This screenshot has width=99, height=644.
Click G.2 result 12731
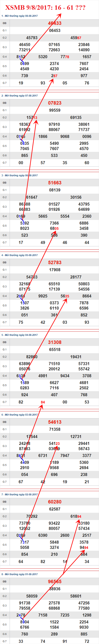pyautogui.click(x=76, y=436)
